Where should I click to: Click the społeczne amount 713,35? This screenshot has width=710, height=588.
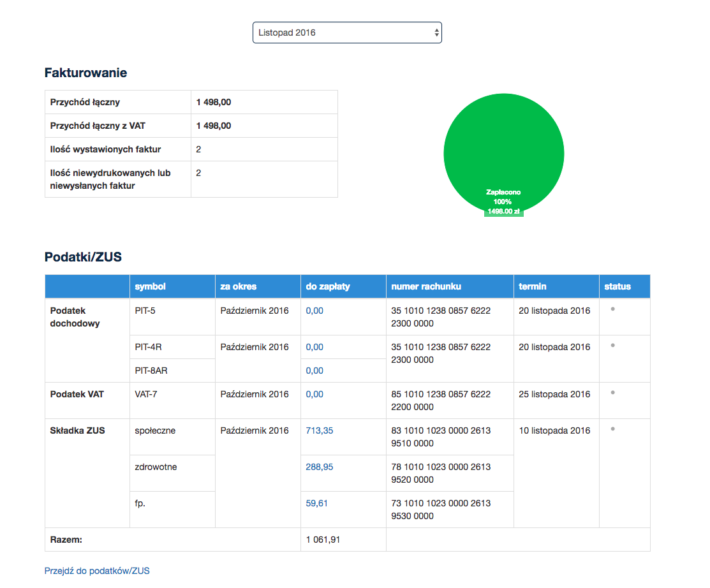click(320, 430)
